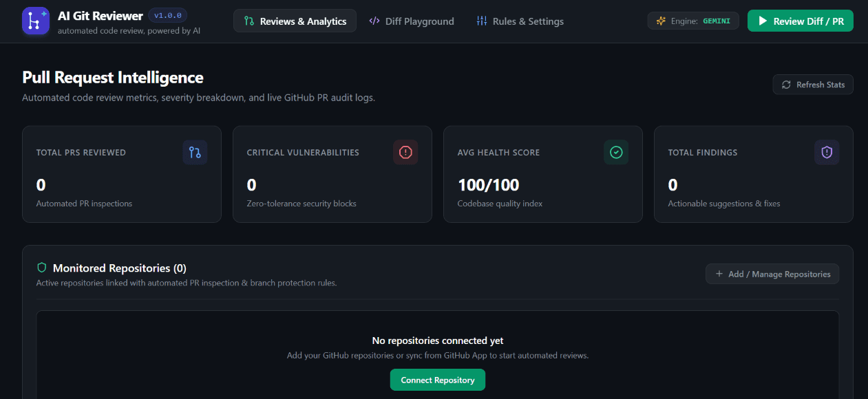Open the Rules & Settings tab
This screenshot has height=399, width=868.
pos(520,21)
